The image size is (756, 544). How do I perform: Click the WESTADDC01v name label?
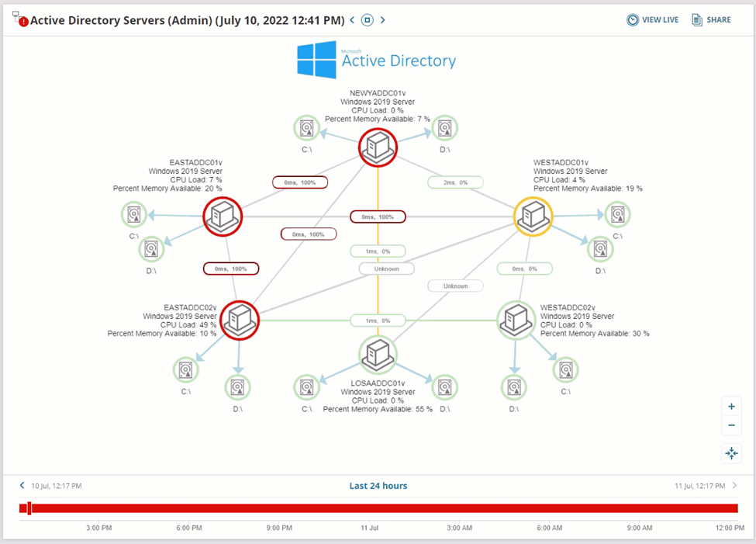tap(561, 163)
